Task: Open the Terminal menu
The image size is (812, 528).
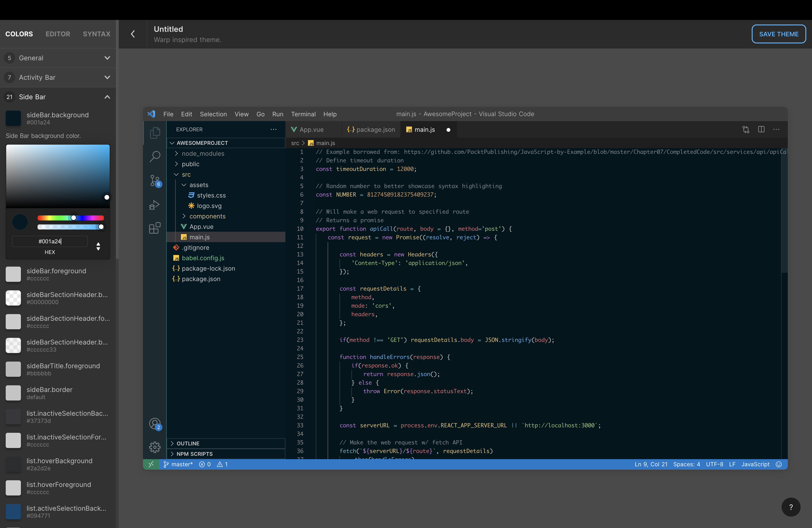Action: 303,114
